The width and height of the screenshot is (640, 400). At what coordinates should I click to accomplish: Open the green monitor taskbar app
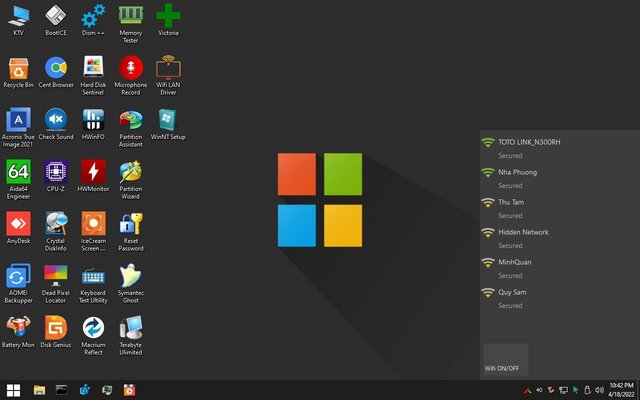[x=107, y=390]
